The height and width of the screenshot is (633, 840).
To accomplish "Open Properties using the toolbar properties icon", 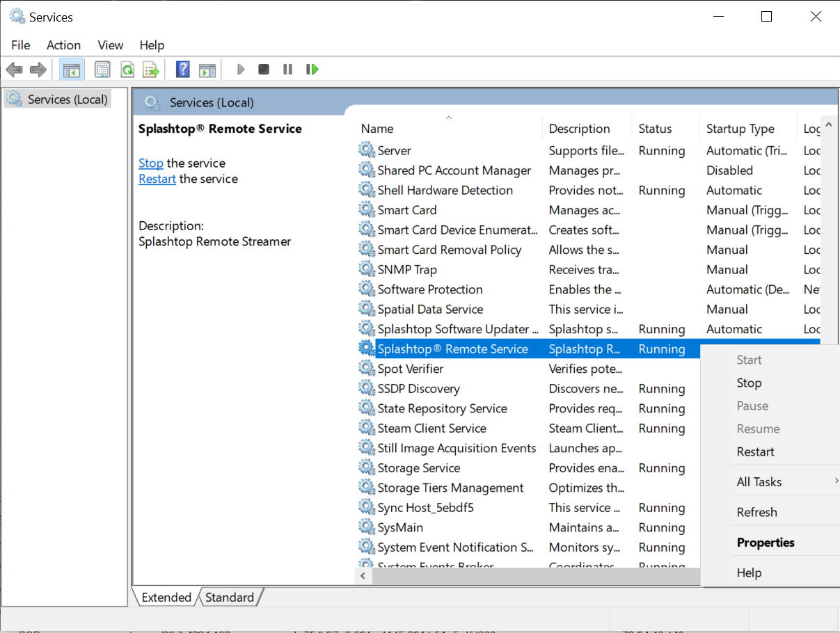I will coord(102,69).
